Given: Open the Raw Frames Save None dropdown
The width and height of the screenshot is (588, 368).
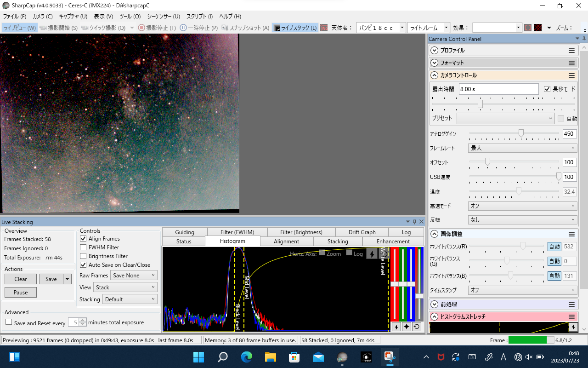Looking at the screenshot, I should (x=134, y=275).
